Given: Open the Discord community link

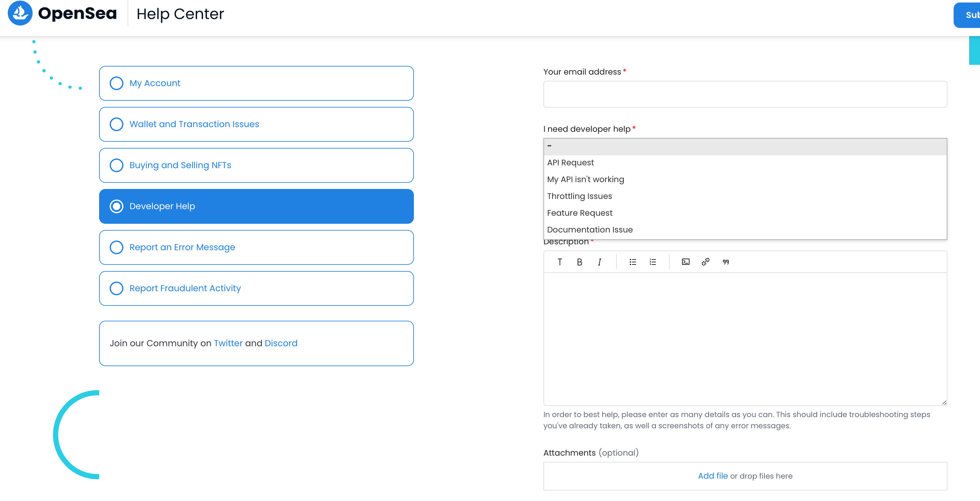Looking at the screenshot, I should [x=281, y=343].
